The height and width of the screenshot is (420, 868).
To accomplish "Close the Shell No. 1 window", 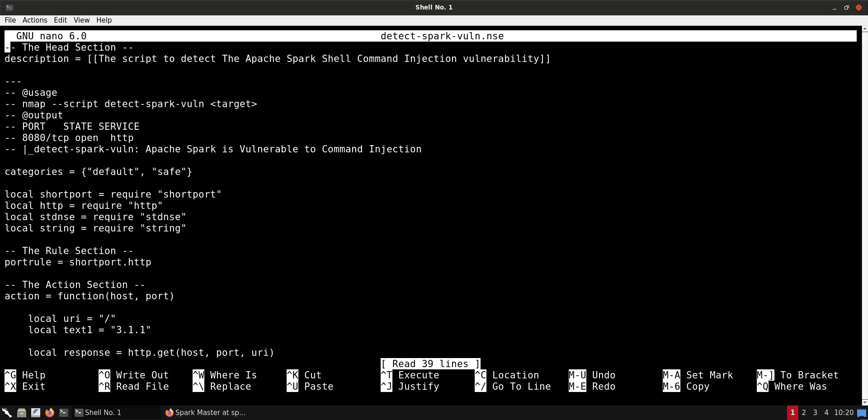I will click(x=859, y=8).
